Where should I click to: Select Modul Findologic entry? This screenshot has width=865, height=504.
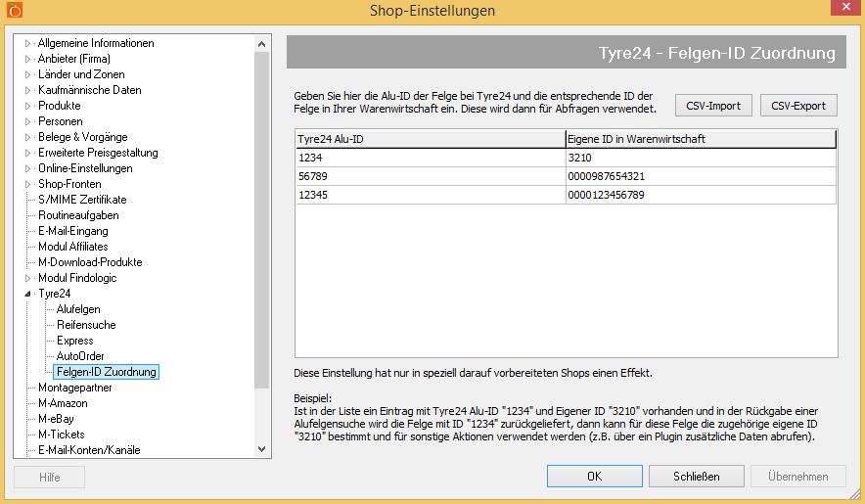tap(77, 278)
